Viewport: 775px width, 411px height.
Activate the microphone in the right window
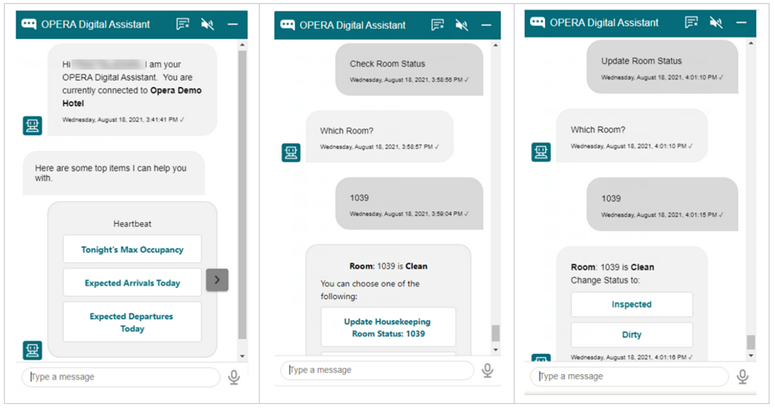click(x=742, y=376)
